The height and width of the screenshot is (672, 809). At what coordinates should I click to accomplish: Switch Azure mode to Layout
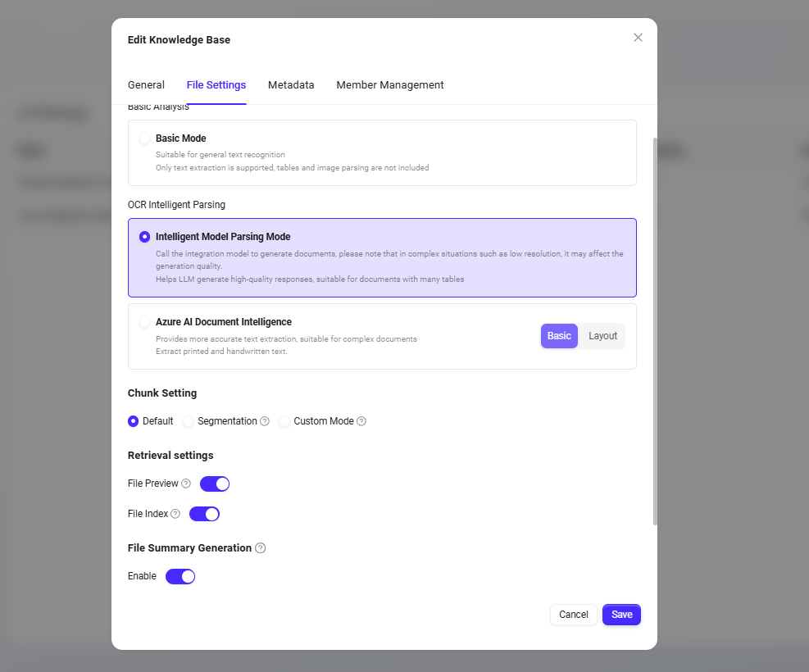(602, 336)
